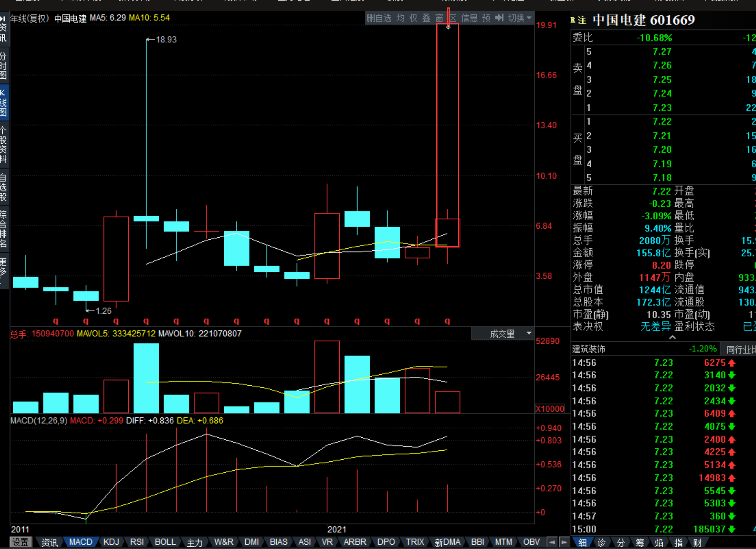Select the 分 price distribution tab icon
756x549 pixels.
[x=621, y=542]
